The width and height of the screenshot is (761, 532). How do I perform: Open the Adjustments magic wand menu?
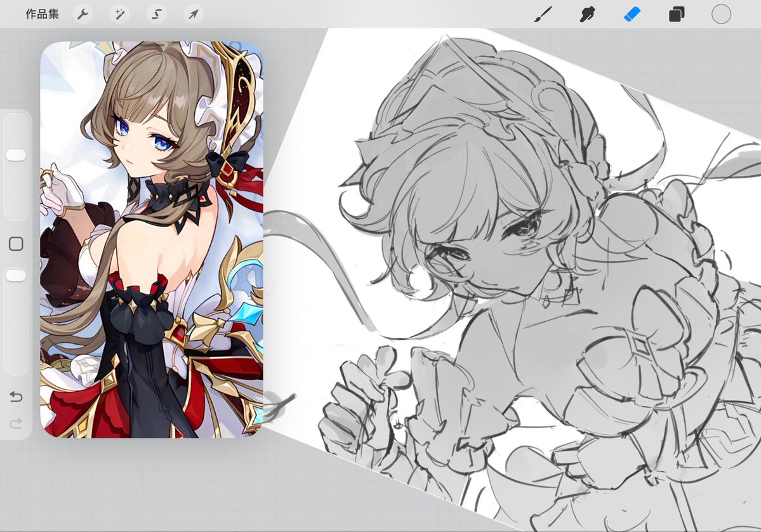point(119,14)
